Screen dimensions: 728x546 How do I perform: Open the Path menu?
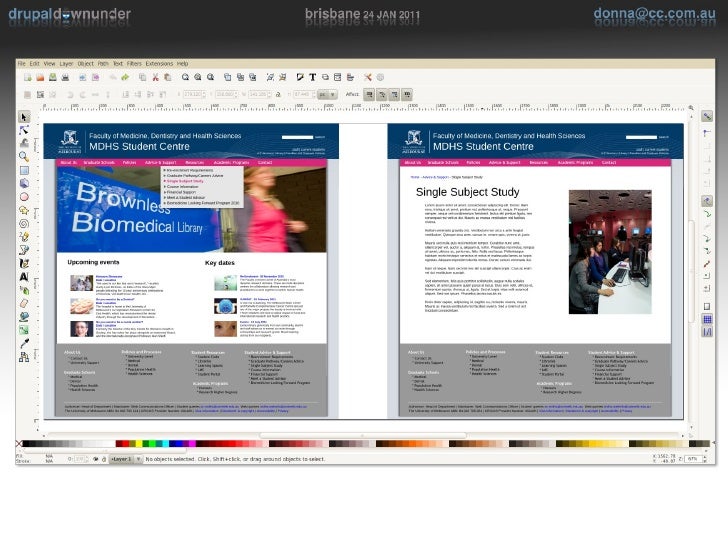click(x=103, y=64)
